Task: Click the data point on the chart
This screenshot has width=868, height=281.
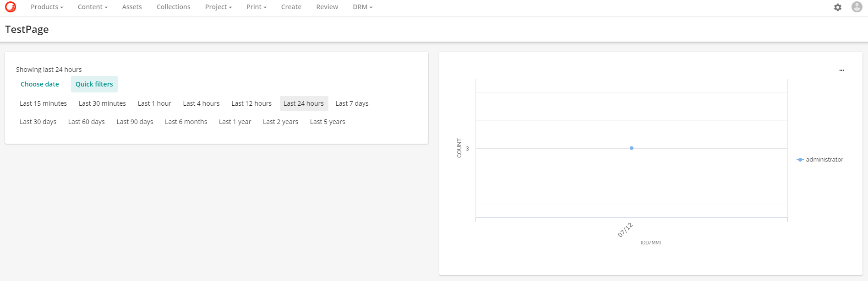Action: click(x=632, y=148)
